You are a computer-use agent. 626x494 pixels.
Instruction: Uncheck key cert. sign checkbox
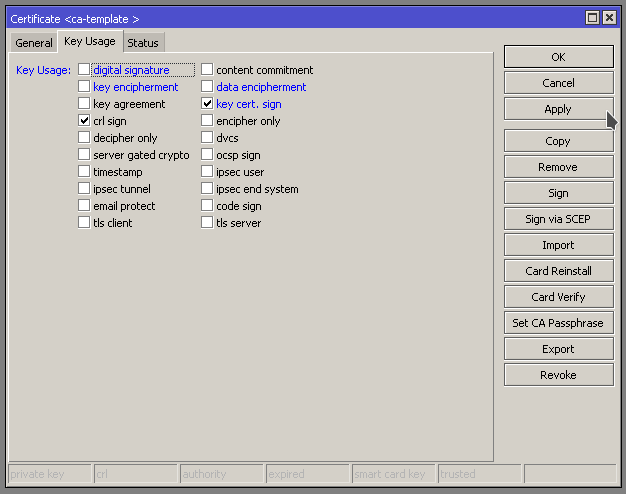tap(207, 104)
